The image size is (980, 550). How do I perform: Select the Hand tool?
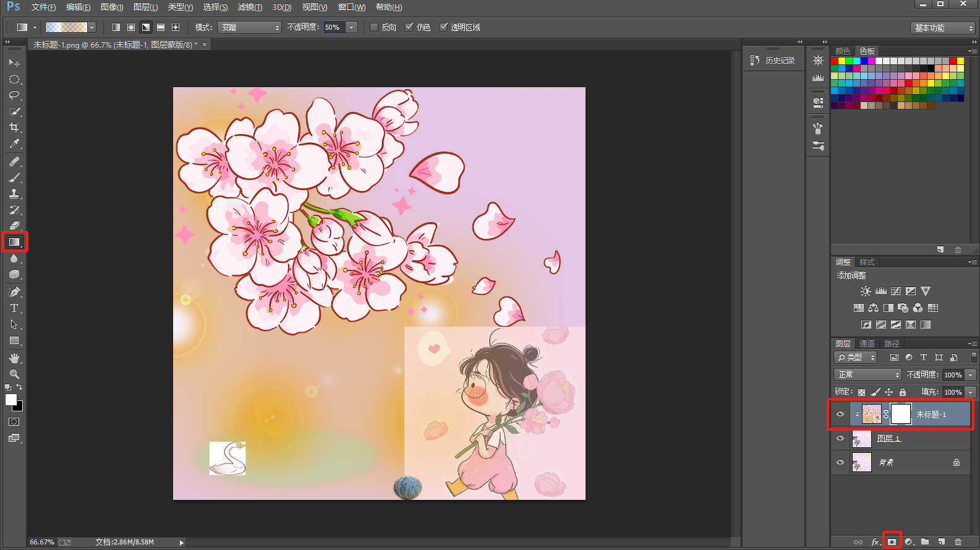pyautogui.click(x=14, y=358)
